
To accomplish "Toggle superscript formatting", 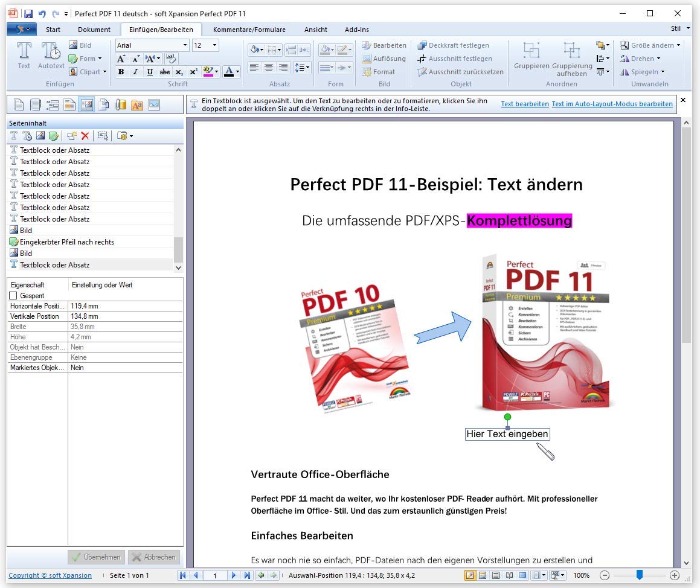I will 193,72.
